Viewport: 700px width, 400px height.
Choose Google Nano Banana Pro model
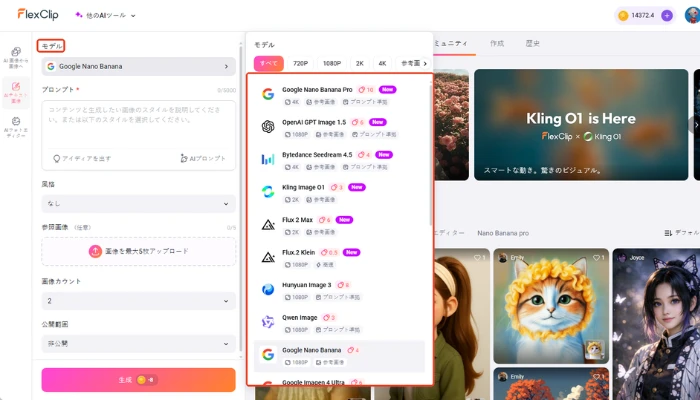tap(339, 95)
